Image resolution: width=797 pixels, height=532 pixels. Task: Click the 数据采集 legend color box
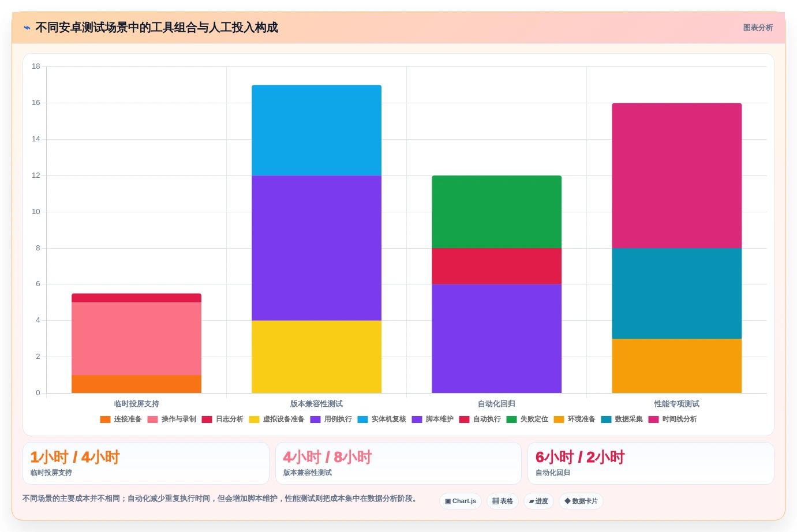click(606, 419)
